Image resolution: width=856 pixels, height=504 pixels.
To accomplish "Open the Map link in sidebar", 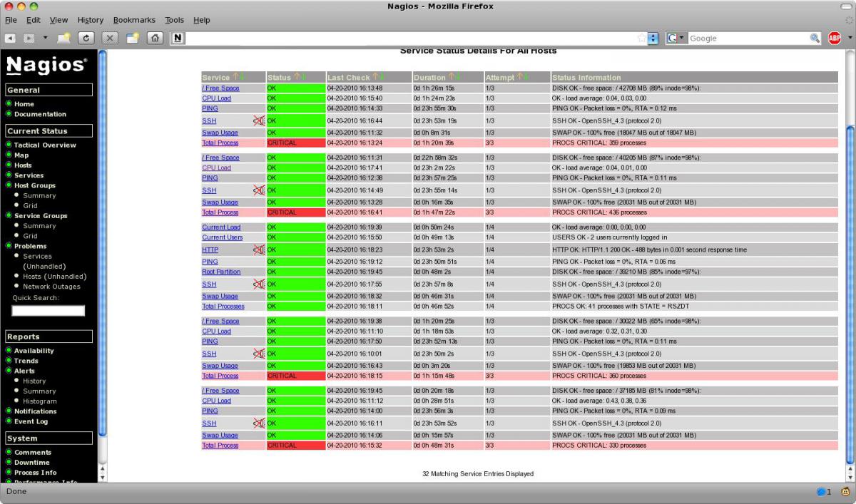I will (21, 155).
